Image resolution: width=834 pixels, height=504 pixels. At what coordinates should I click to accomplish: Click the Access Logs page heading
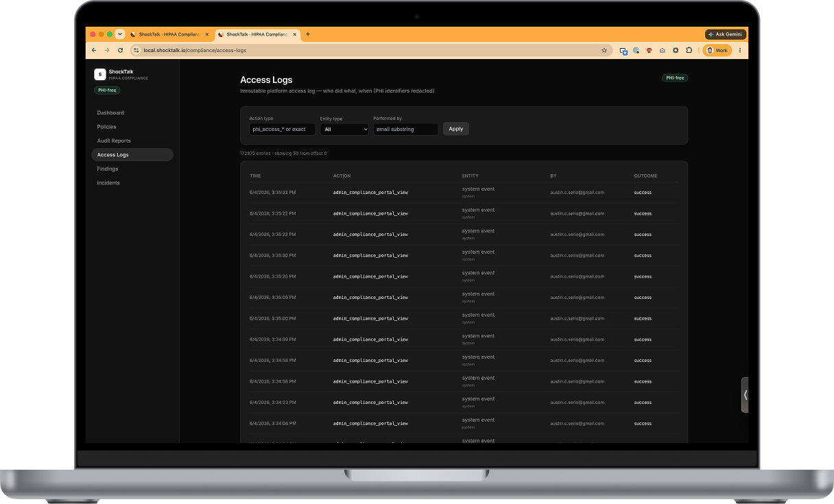point(266,80)
